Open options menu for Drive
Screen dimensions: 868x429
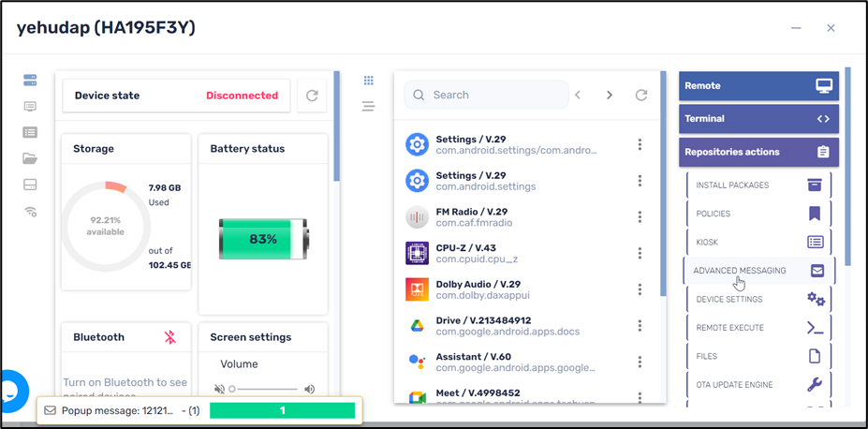[640, 325]
